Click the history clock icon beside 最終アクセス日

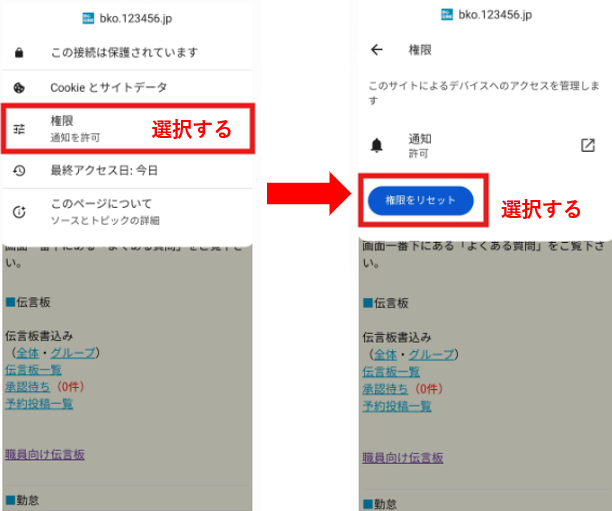point(19,171)
